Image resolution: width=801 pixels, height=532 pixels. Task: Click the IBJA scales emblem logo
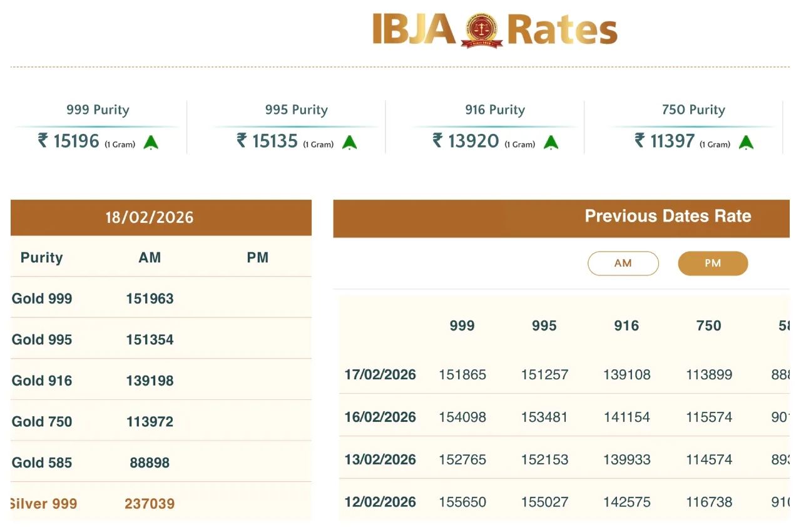pos(481,30)
